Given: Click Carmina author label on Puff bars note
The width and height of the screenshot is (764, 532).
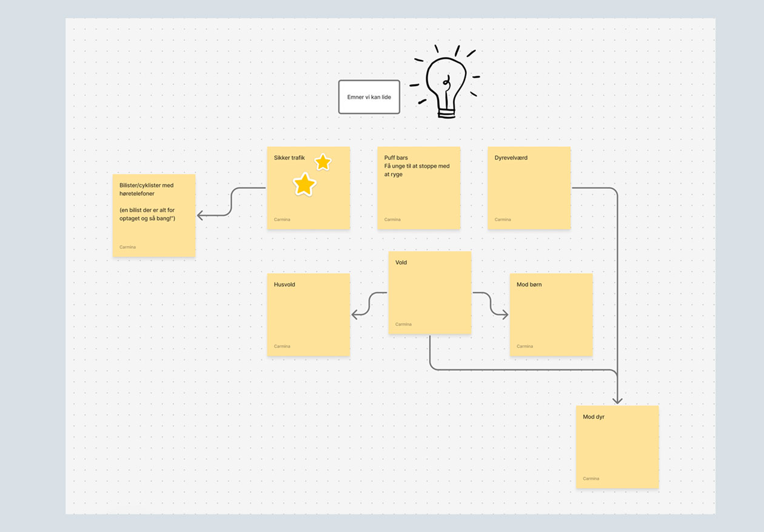Looking at the screenshot, I should 392,219.
